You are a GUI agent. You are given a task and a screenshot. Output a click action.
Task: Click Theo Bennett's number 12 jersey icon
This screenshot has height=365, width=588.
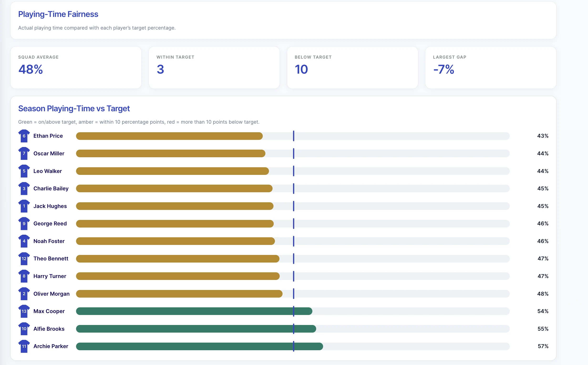[24, 259]
